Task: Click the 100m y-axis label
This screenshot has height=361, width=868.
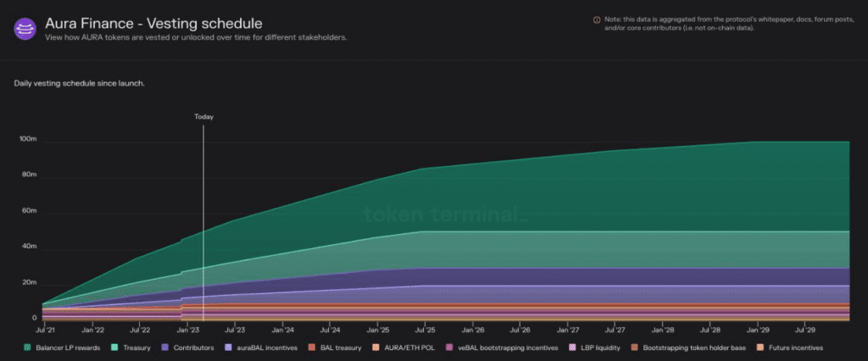Action: [29, 139]
